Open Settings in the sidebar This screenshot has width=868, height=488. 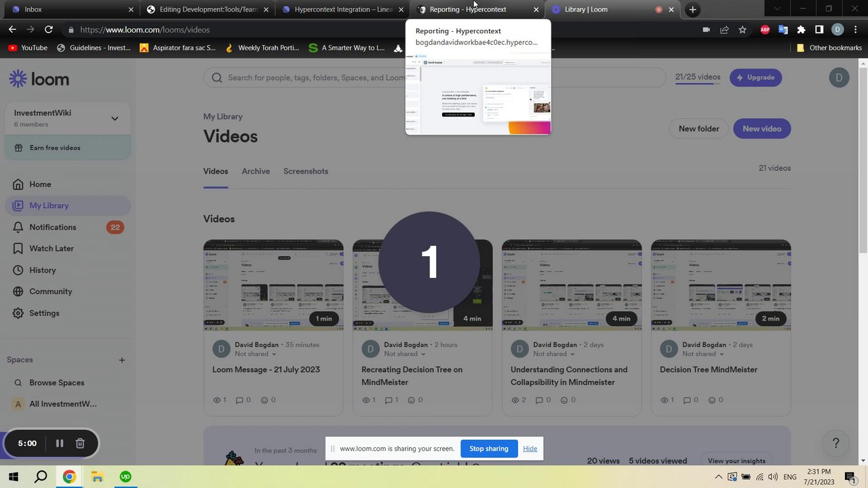pos(66,313)
